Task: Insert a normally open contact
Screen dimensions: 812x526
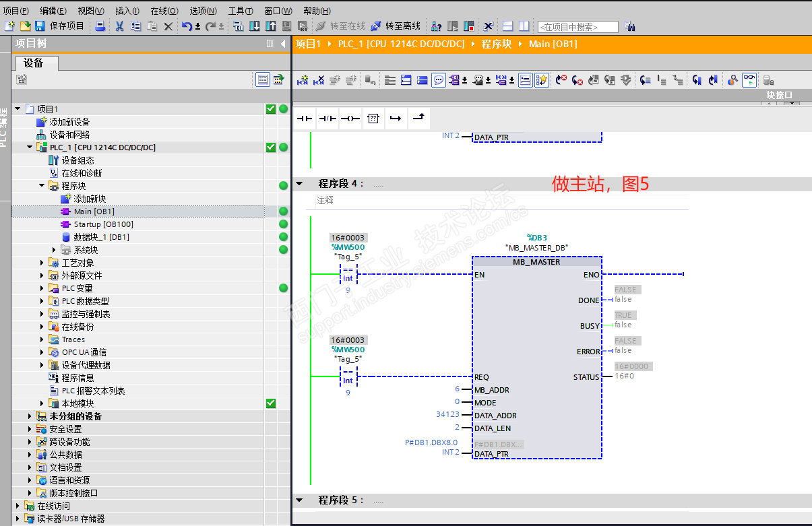Action: click(x=305, y=119)
